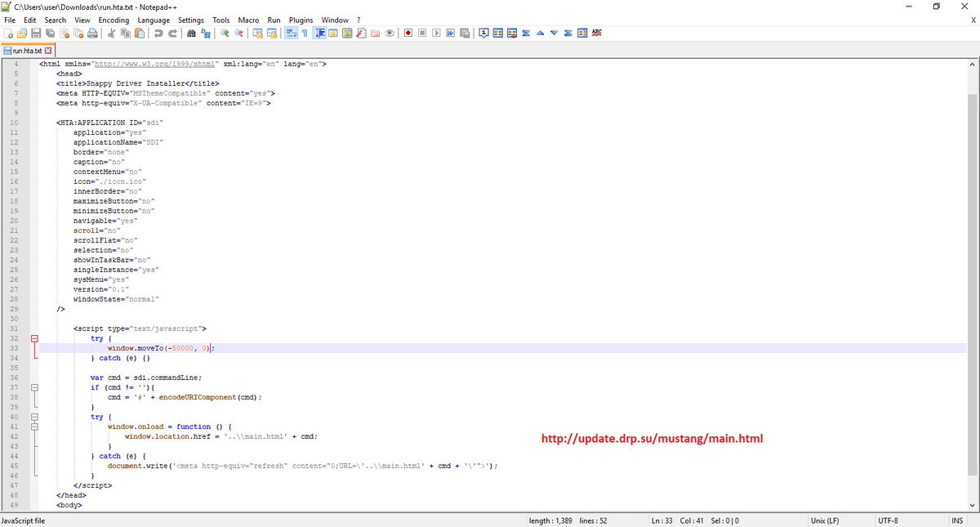Open the Edit menu
The width and height of the screenshot is (980, 527).
(x=30, y=20)
